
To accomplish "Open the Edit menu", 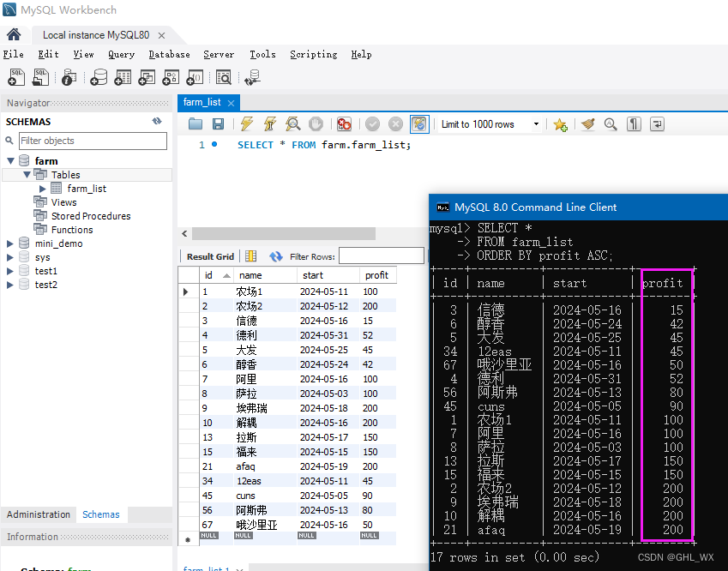I will (48, 54).
